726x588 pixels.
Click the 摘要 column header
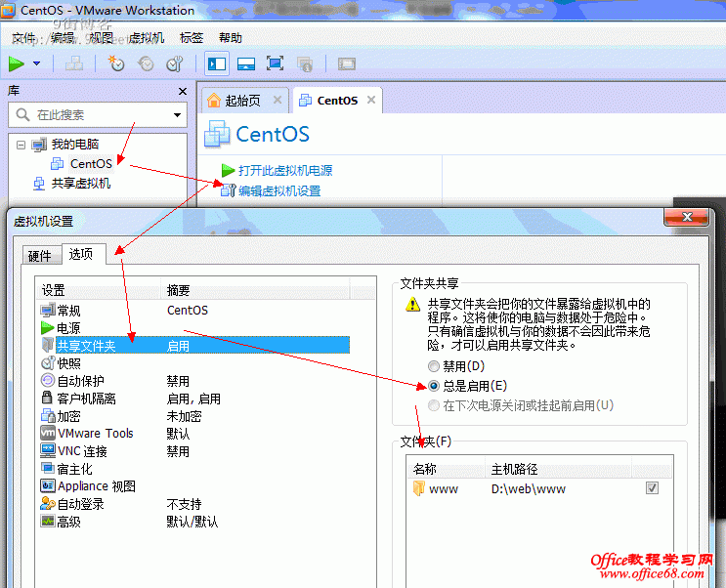(255, 290)
